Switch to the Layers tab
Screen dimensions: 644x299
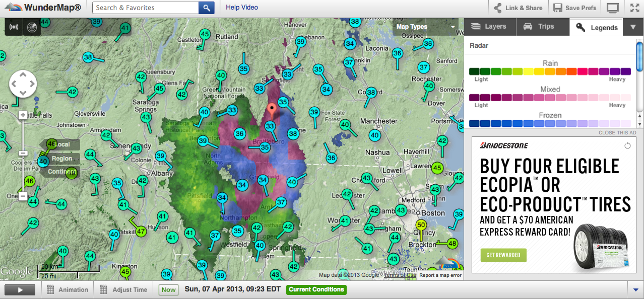coord(488,27)
